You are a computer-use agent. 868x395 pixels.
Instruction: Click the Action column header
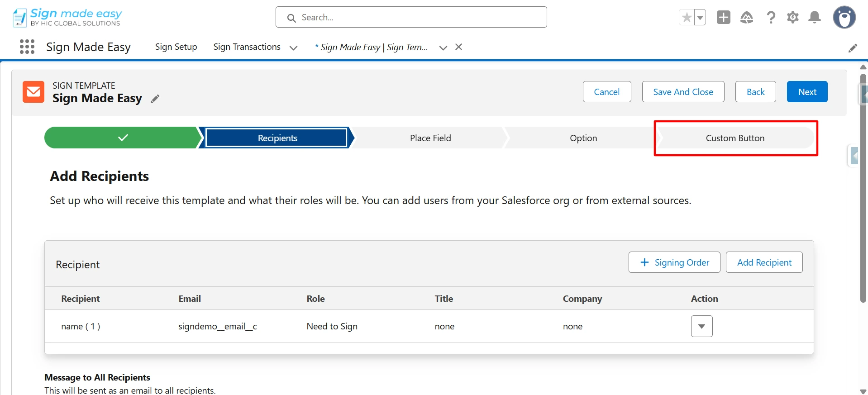click(x=704, y=299)
